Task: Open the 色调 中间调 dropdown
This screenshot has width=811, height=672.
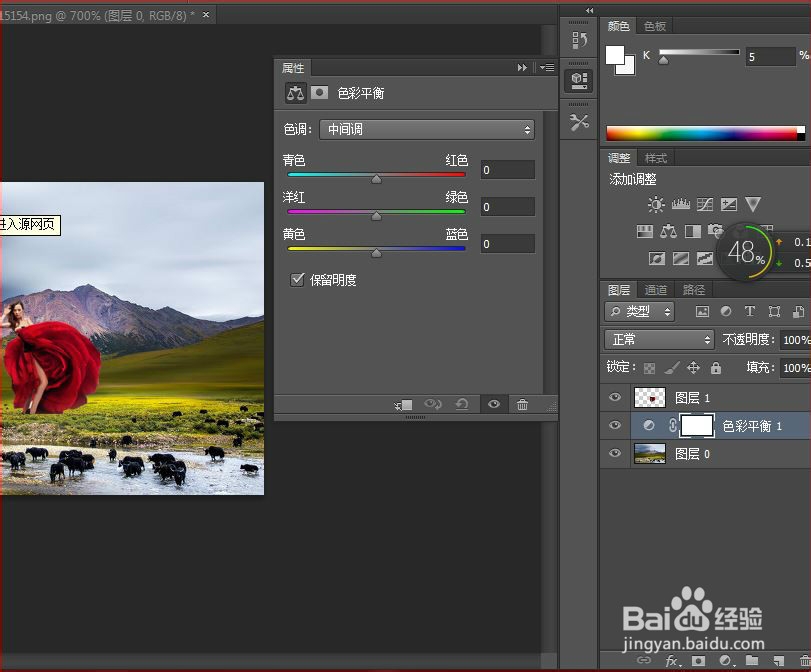Action: click(427, 129)
